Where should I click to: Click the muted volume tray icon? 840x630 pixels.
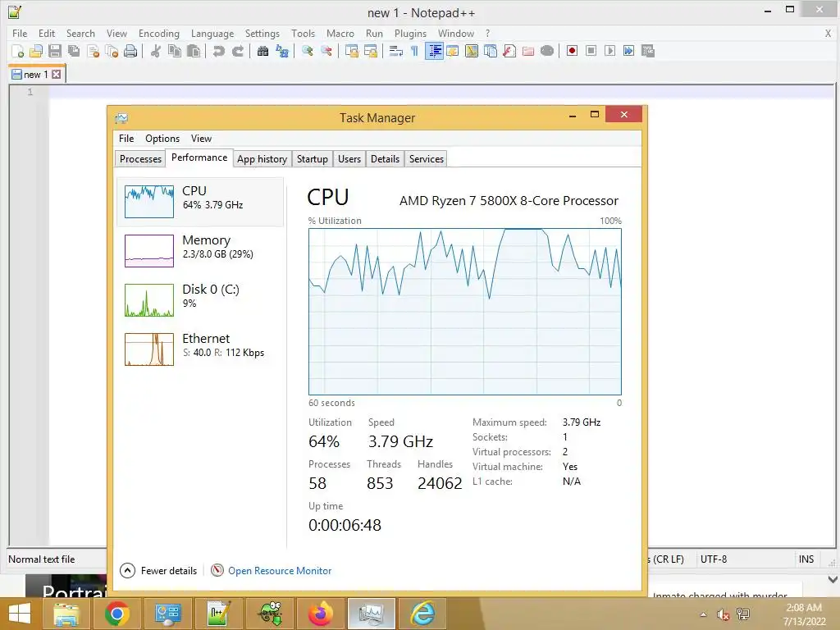tap(723, 614)
